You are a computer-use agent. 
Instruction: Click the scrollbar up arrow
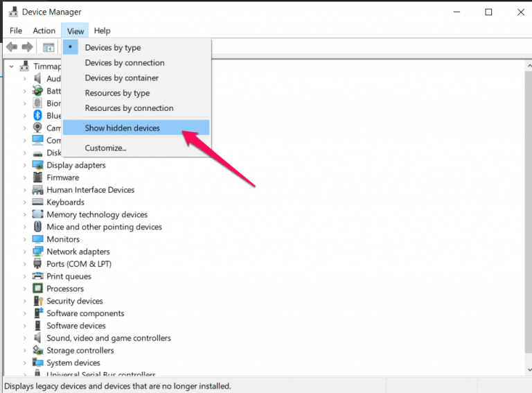(x=529, y=66)
